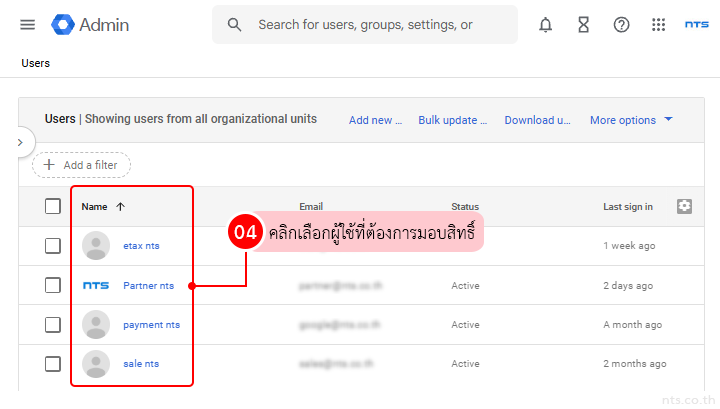Click Active status of sale nts
Viewport: 720px width, 409px height.
pos(465,364)
